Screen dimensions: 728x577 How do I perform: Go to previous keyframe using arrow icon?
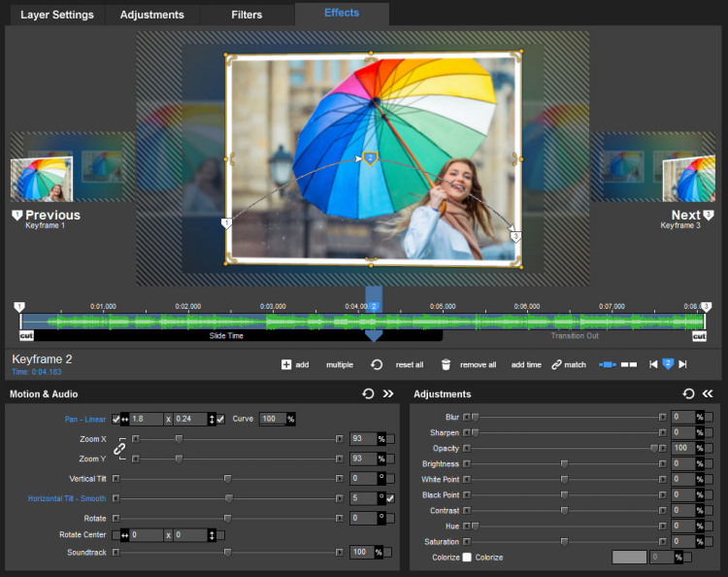point(653,364)
